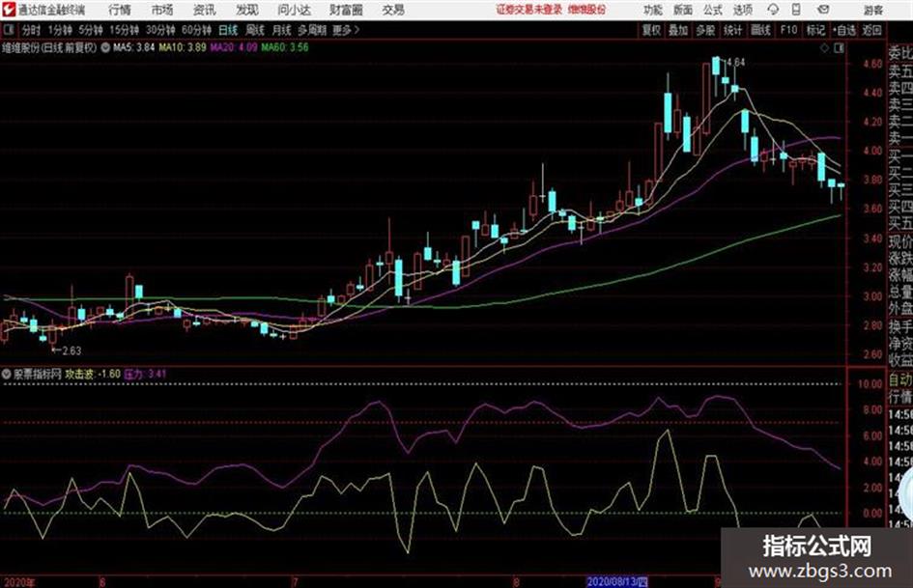Open the 市场 menu

click(162, 10)
